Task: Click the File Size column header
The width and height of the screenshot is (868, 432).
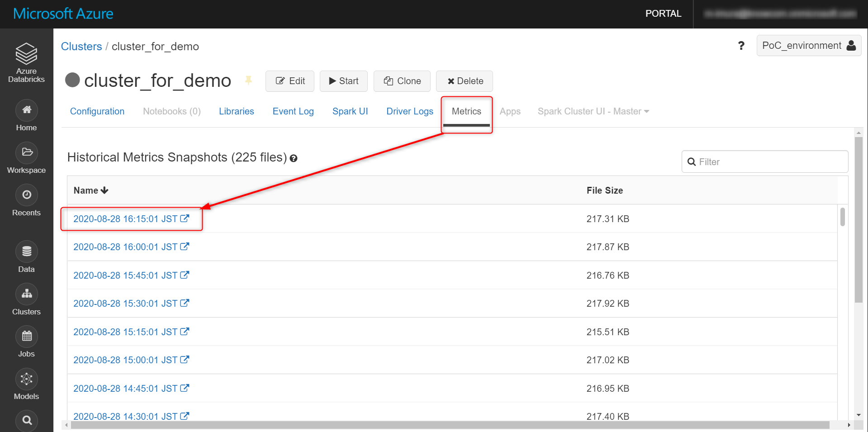Action: (605, 190)
